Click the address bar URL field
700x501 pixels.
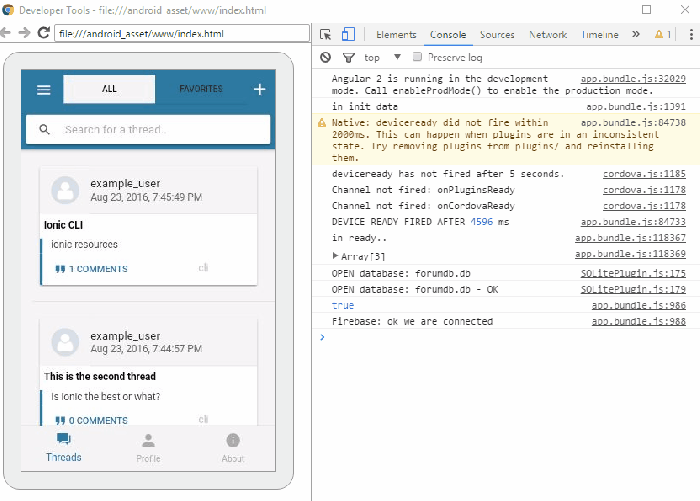coord(182,33)
